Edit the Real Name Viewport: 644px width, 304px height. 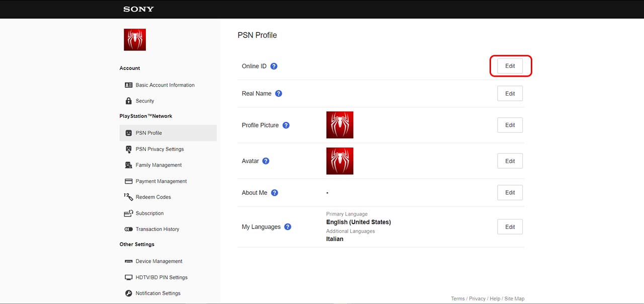(510, 94)
